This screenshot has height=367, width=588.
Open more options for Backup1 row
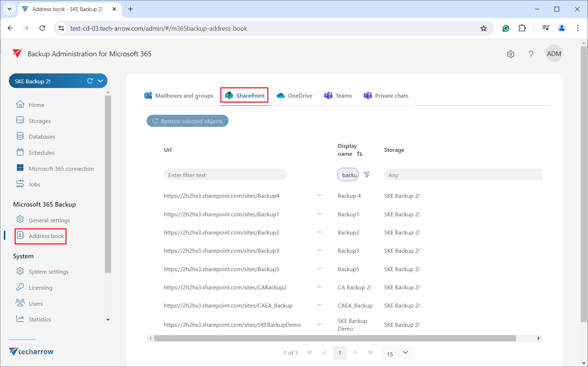319,214
